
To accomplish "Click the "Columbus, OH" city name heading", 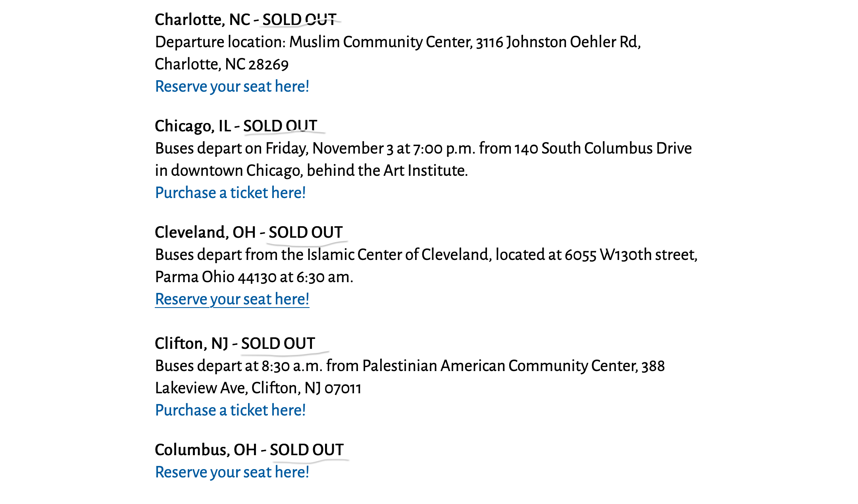I will click(x=206, y=450).
